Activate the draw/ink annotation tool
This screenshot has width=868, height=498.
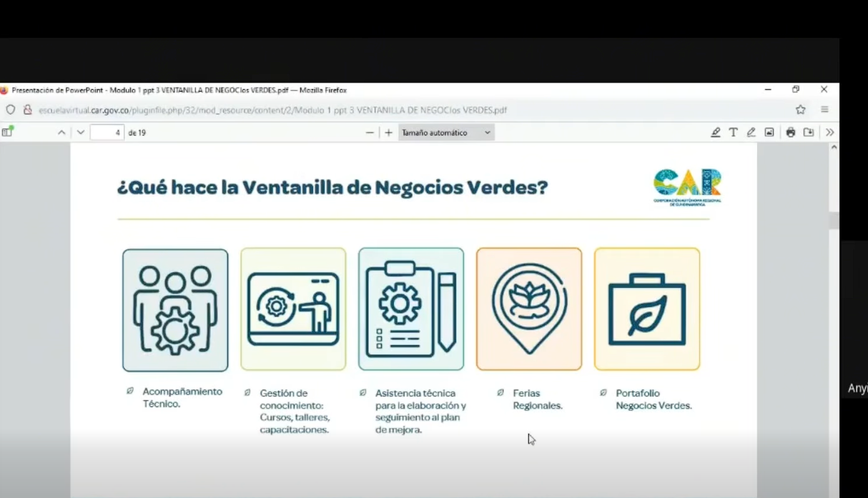tap(751, 132)
